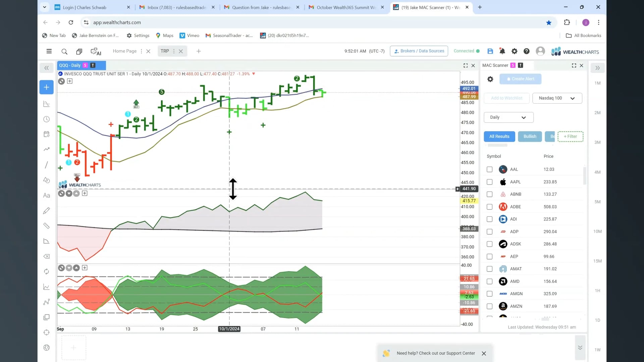Tick the ADI checkbox

coord(490,219)
